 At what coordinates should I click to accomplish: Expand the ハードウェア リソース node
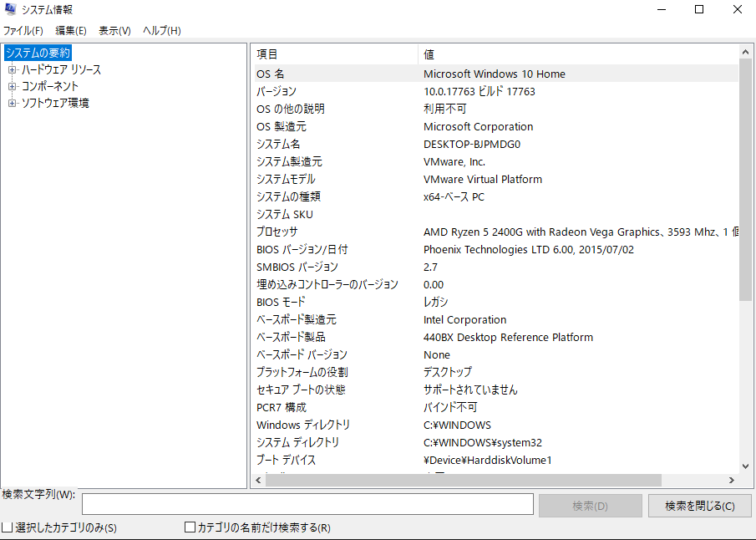13,69
